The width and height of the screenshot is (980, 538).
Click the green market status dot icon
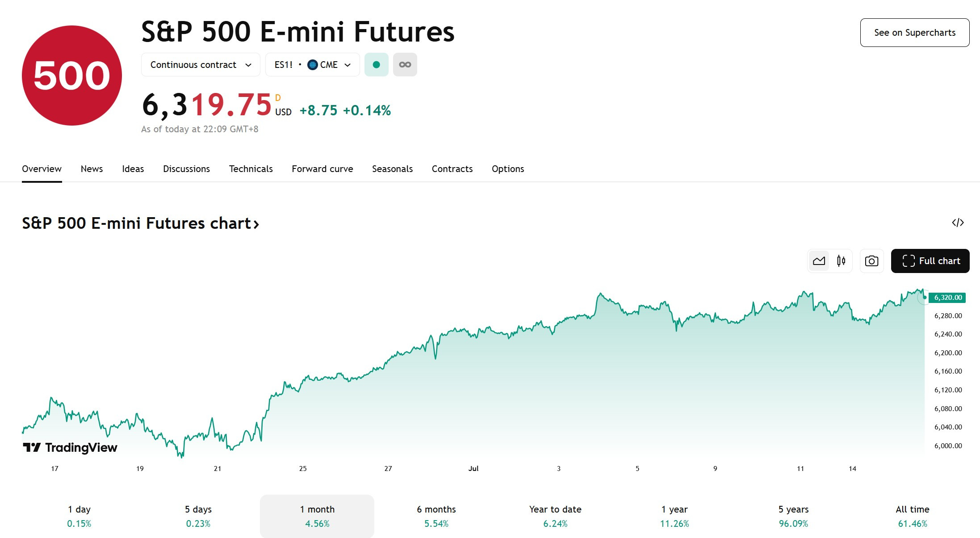pos(377,65)
